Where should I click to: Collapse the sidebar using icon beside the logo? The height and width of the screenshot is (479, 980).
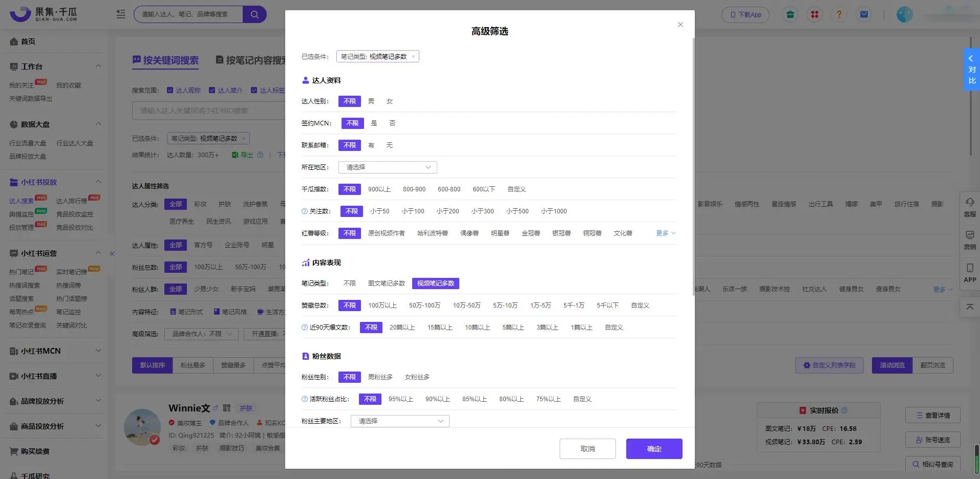(120, 14)
